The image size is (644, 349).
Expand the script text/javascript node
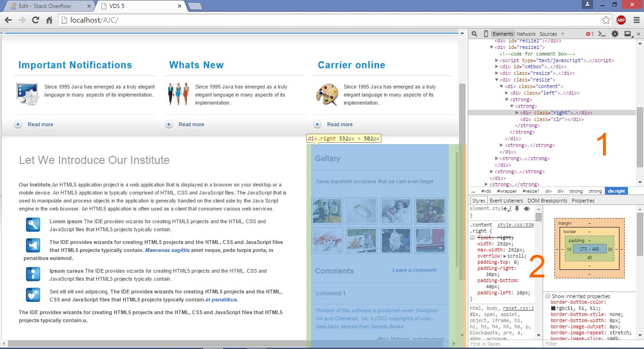pyautogui.click(x=496, y=60)
